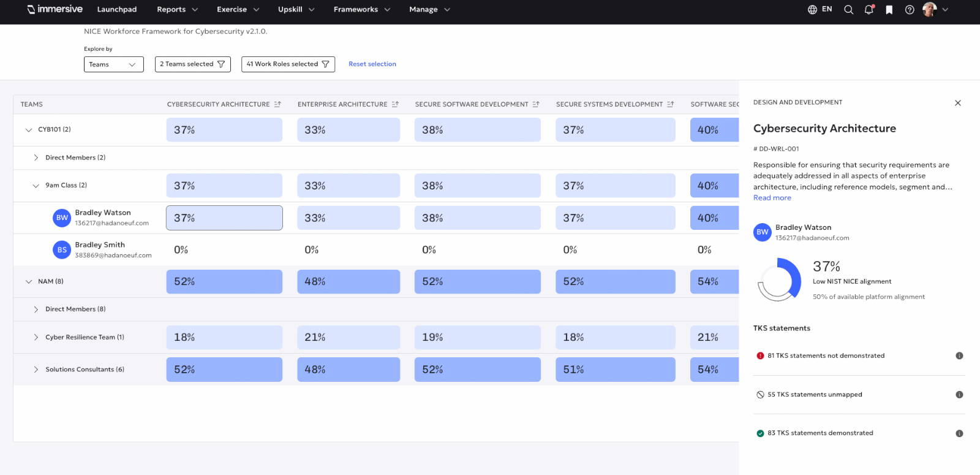This screenshot has height=475, width=980.
Task: Select NAM 48% Enterprise Architecture cell
Action: (x=349, y=281)
